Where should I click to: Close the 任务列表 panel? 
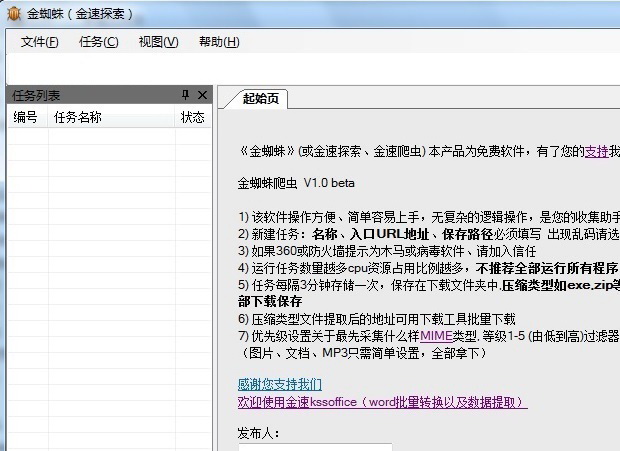point(202,95)
